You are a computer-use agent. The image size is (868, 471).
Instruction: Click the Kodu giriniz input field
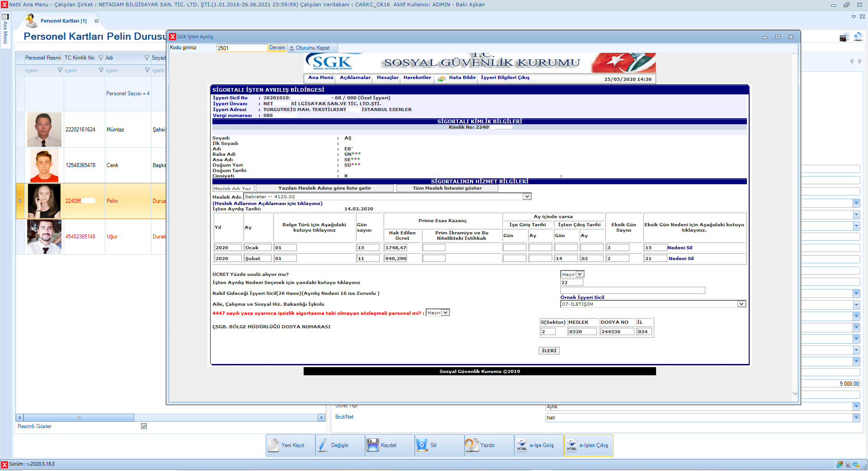[242, 48]
